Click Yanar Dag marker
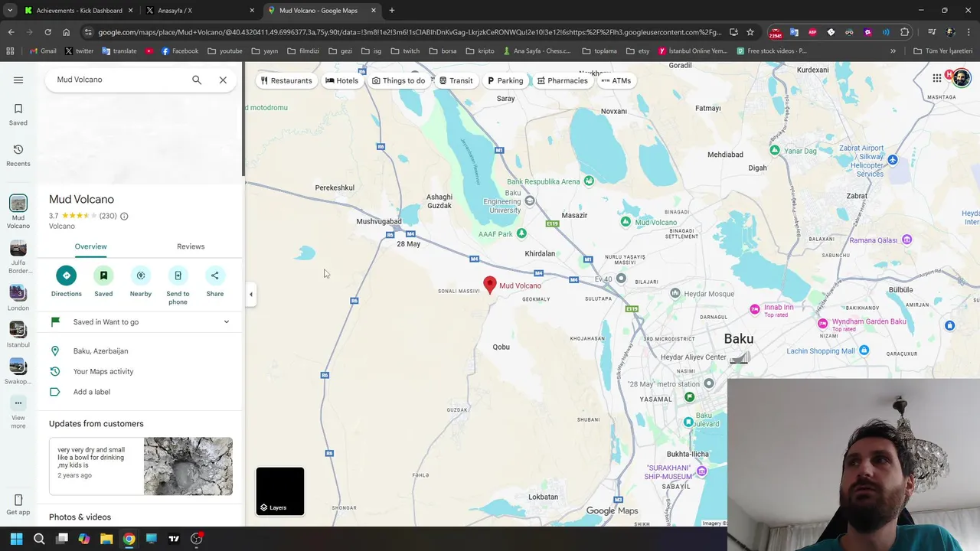The width and height of the screenshot is (980, 551). click(x=775, y=151)
